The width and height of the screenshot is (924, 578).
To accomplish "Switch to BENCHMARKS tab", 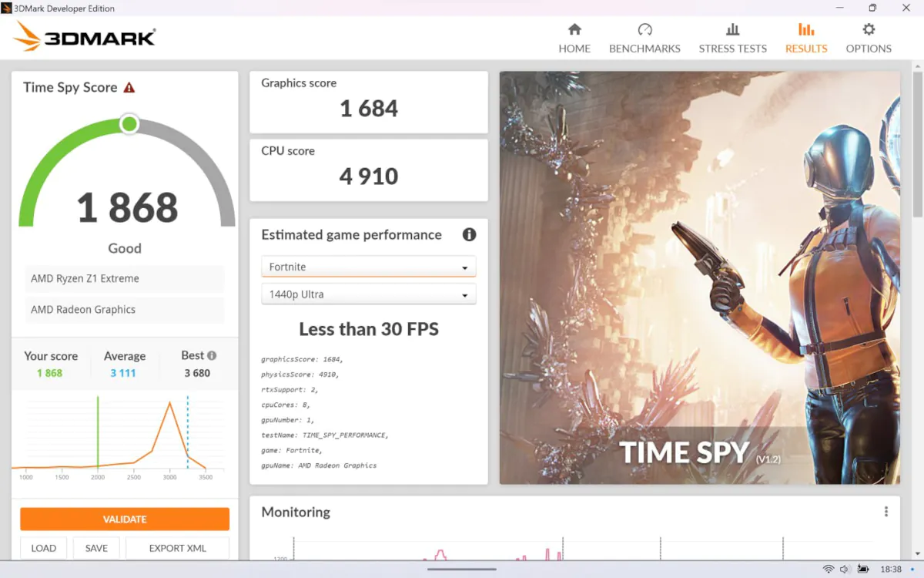I will (x=644, y=39).
